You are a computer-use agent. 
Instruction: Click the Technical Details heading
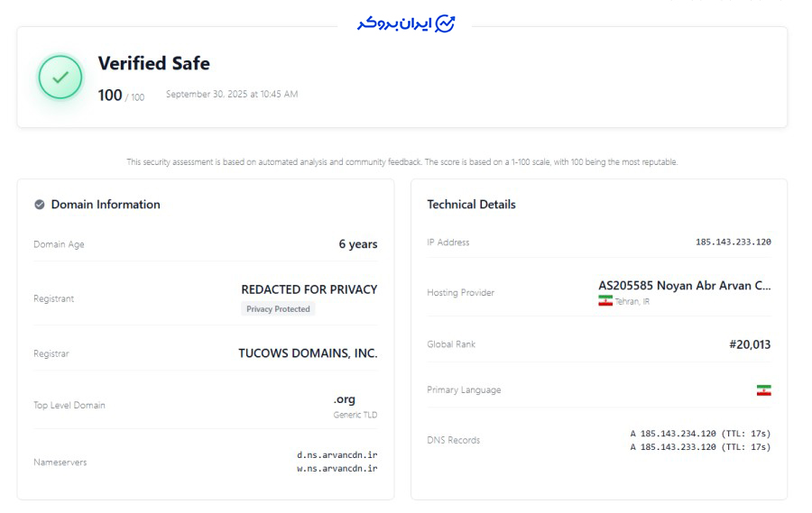[x=471, y=205]
